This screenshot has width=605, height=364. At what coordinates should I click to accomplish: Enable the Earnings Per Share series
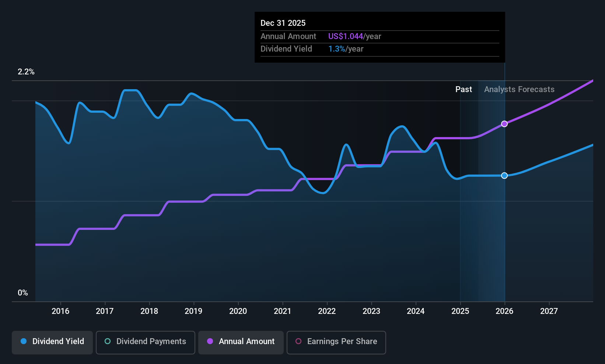point(336,343)
